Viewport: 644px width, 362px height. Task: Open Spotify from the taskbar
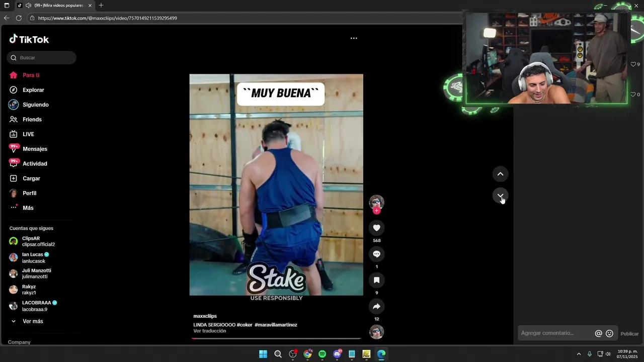(322, 354)
